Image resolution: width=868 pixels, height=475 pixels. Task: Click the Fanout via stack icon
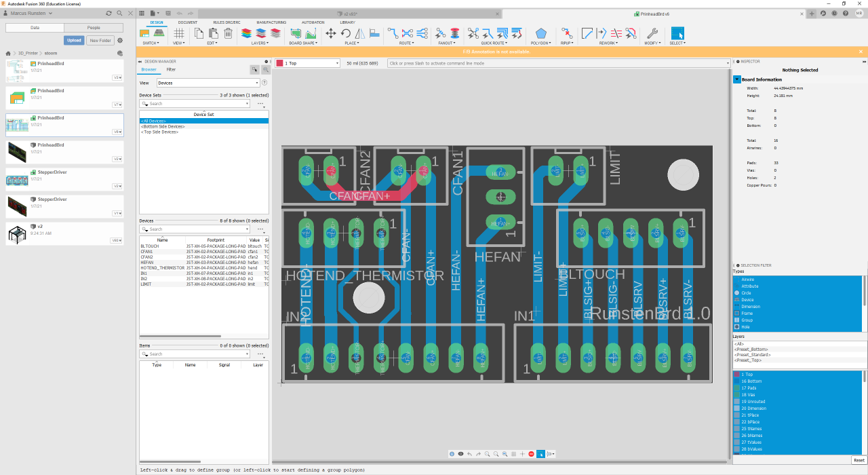click(454, 33)
